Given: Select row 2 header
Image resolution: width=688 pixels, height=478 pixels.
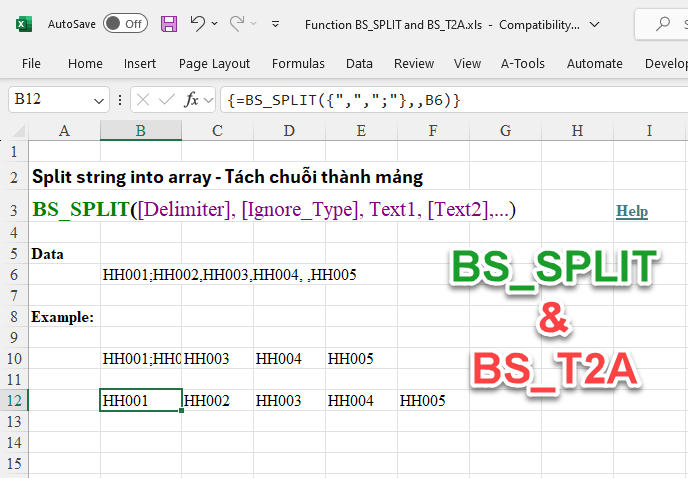Looking at the screenshot, I should click(x=14, y=177).
